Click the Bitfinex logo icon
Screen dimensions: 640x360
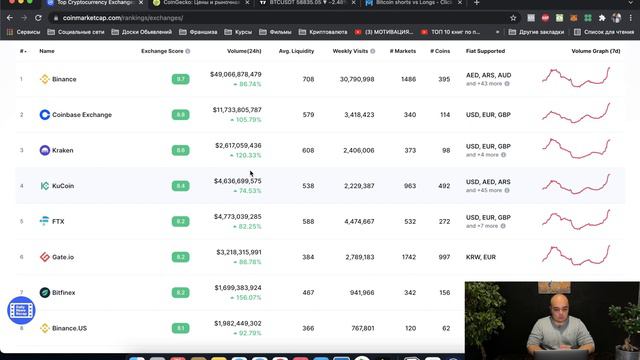(44, 293)
